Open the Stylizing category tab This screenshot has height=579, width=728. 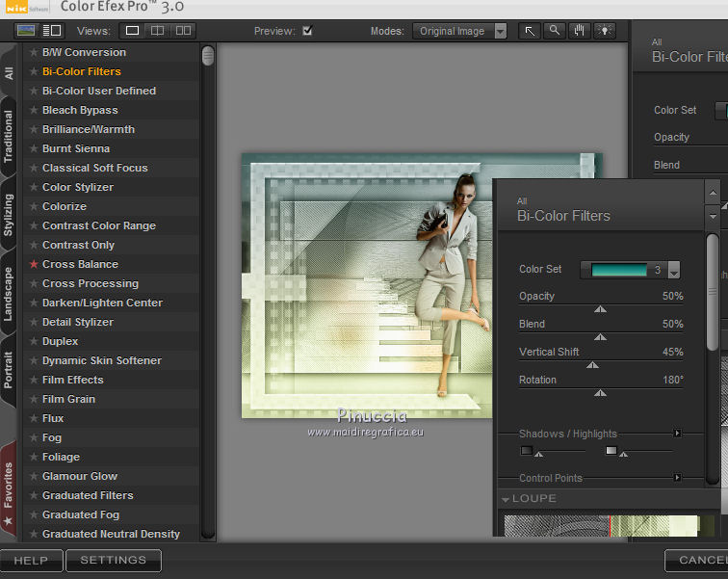pyautogui.click(x=9, y=215)
